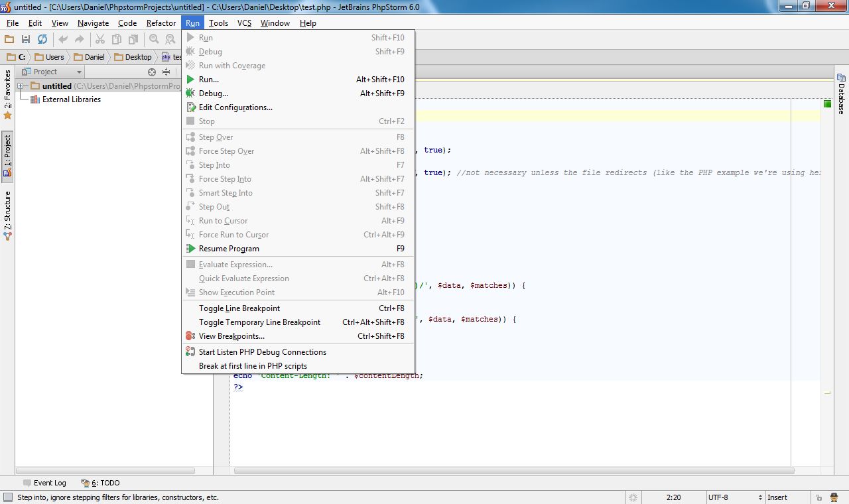Open the Structure side tool window
The image size is (849, 504).
pyautogui.click(x=7, y=216)
